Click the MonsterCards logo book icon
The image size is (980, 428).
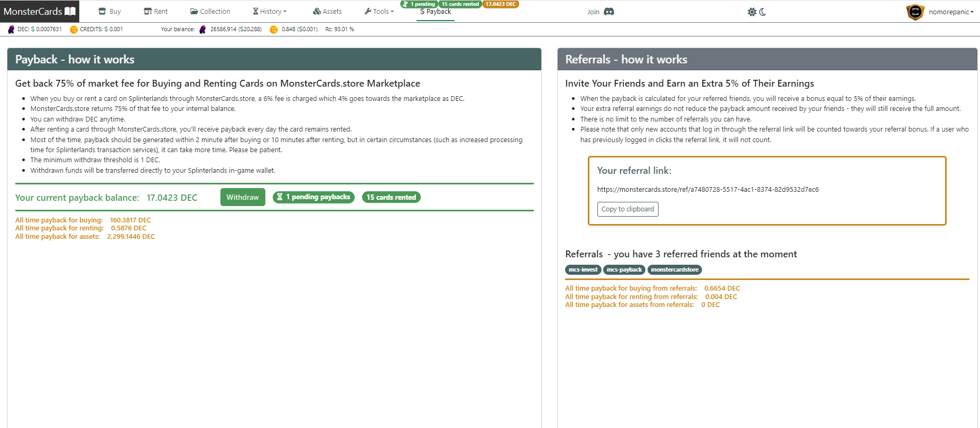[70, 11]
